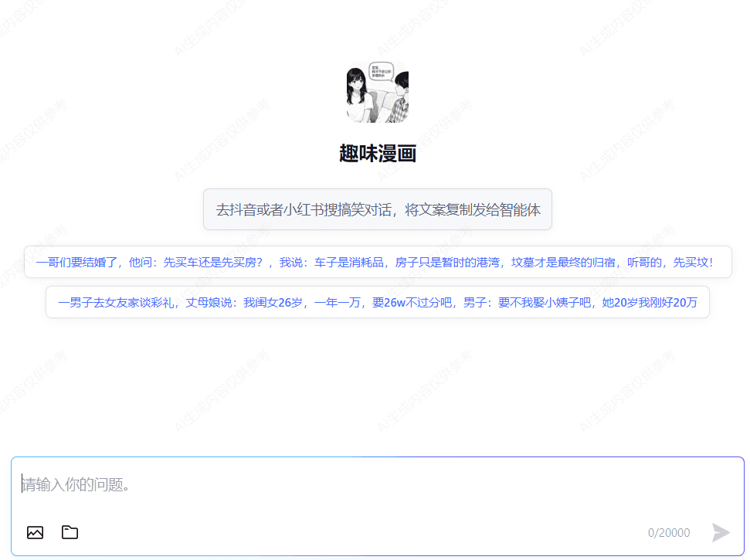Click the image upload icon

click(35, 532)
